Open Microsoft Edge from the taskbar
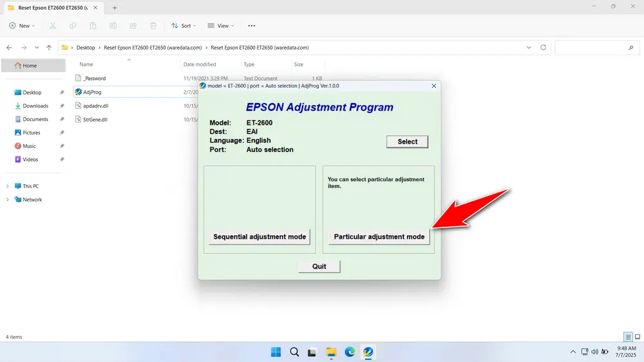 click(x=350, y=352)
